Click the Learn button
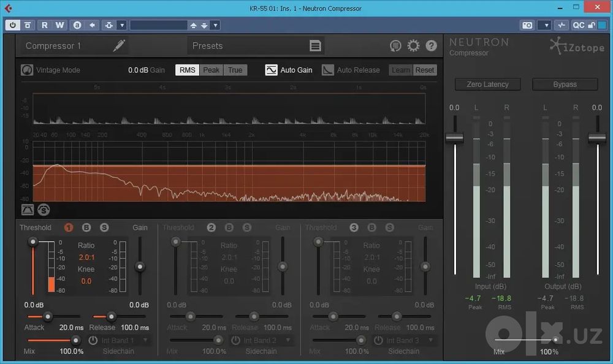Screen dimensions: 613x364 tap(401, 70)
